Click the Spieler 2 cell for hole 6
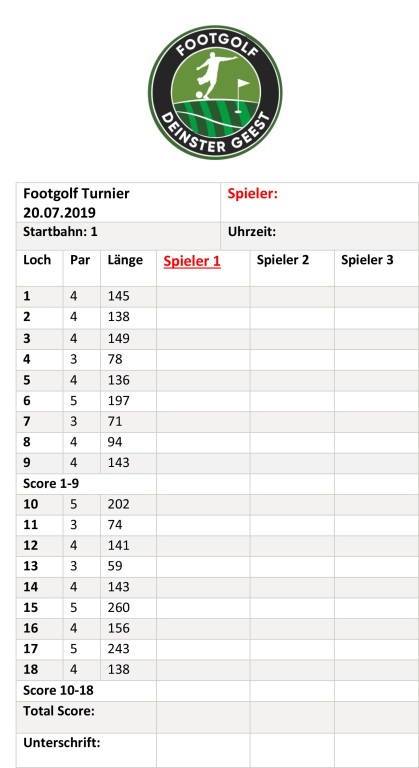Image resolution: width=419 pixels, height=768 pixels. [x=292, y=401]
